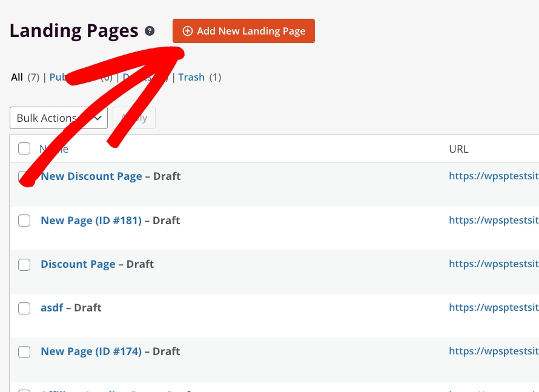Open the URL for Discount Page row

click(493, 264)
